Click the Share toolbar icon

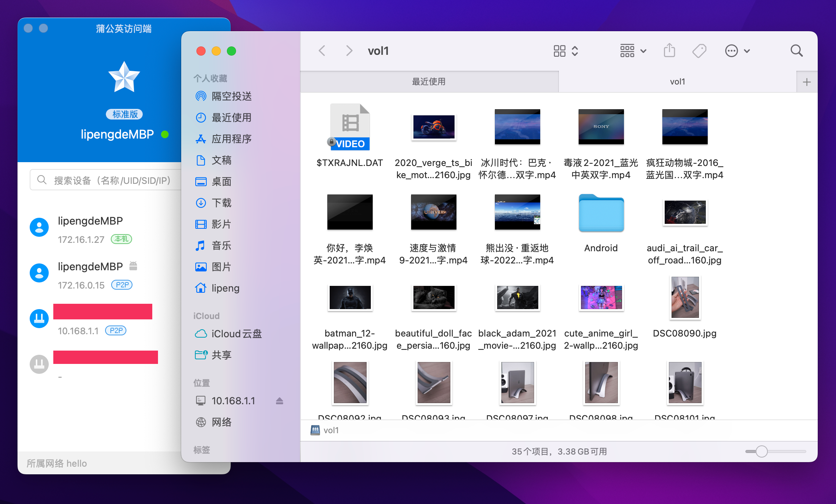point(669,51)
